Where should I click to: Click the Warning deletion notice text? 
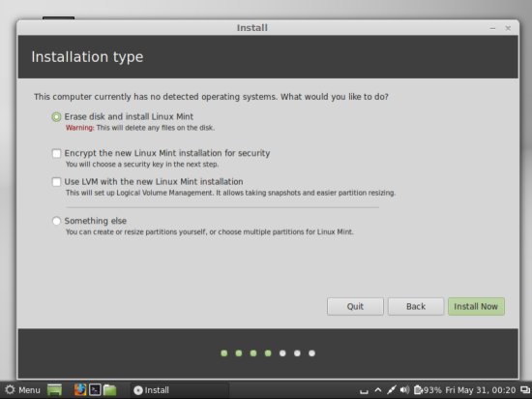[140, 128]
